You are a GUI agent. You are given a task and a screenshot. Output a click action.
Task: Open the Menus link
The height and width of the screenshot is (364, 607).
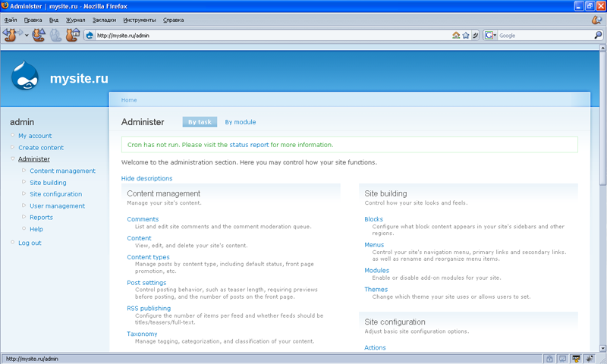tap(374, 245)
